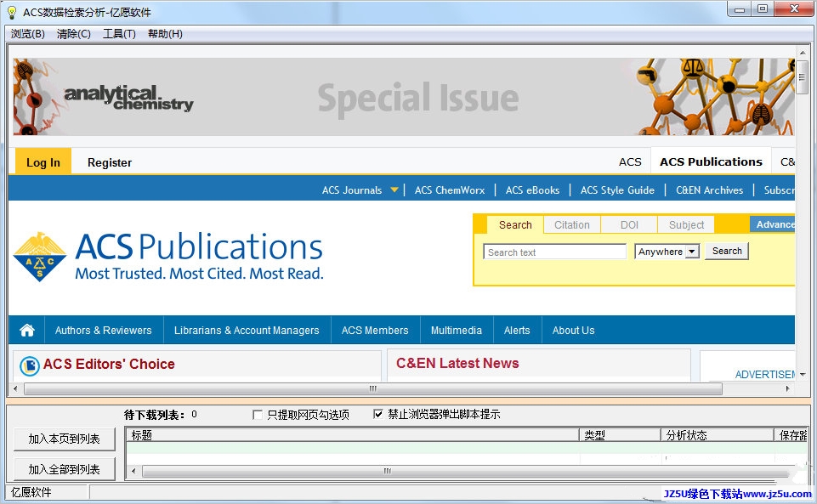Screen dimensions: 817x504
Task: Click the ACS Publications top tab
Action: click(711, 162)
